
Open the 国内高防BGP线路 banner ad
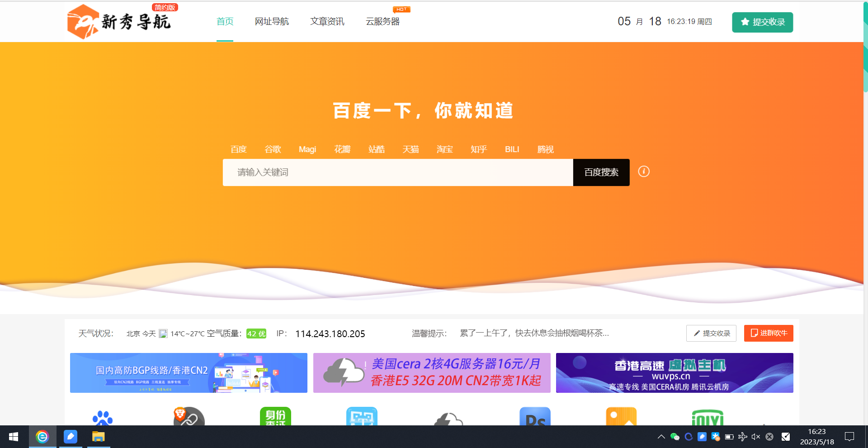coord(189,373)
